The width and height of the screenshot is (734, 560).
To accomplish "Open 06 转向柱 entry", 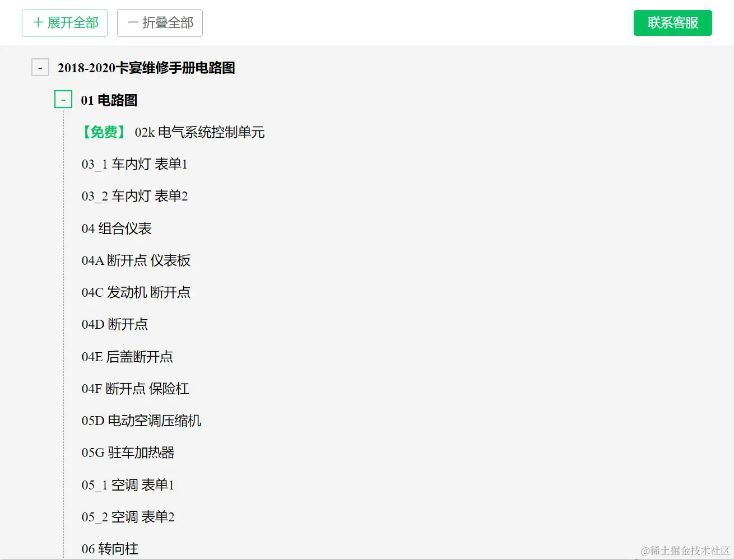I will [x=110, y=549].
